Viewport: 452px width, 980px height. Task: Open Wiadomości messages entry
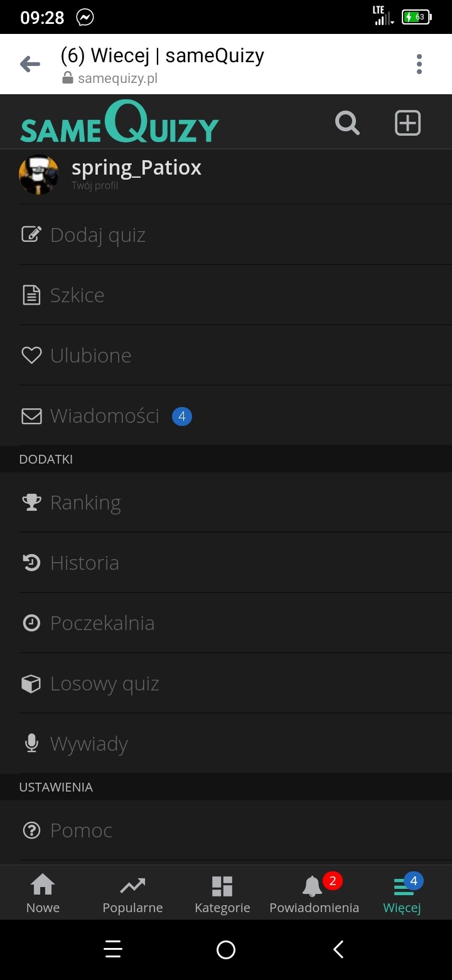(x=105, y=416)
